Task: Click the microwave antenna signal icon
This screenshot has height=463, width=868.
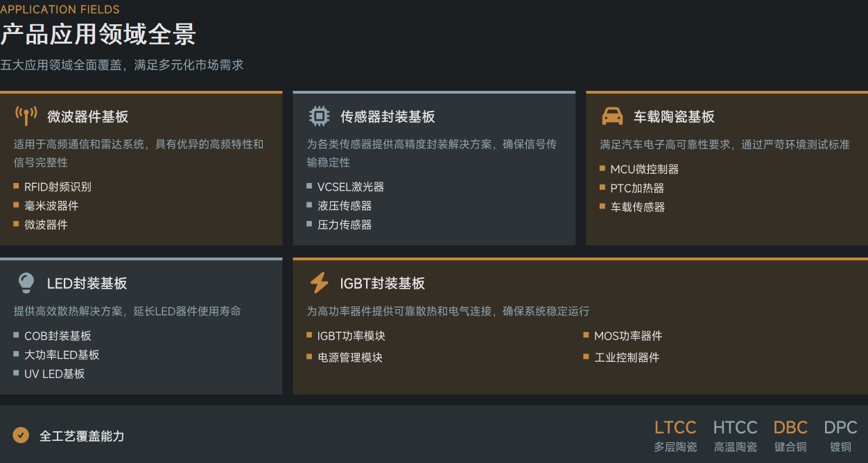Action: coord(26,116)
